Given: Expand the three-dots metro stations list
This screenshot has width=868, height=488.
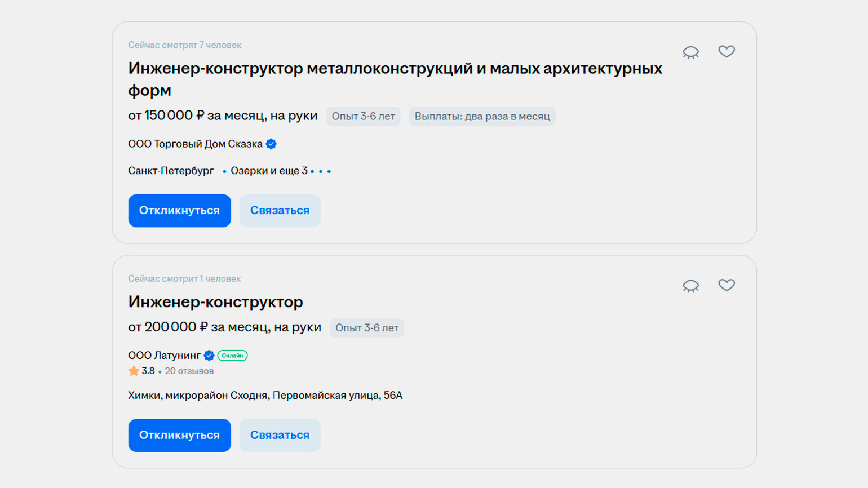Looking at the screenshot, I should [x=321, y=171].
